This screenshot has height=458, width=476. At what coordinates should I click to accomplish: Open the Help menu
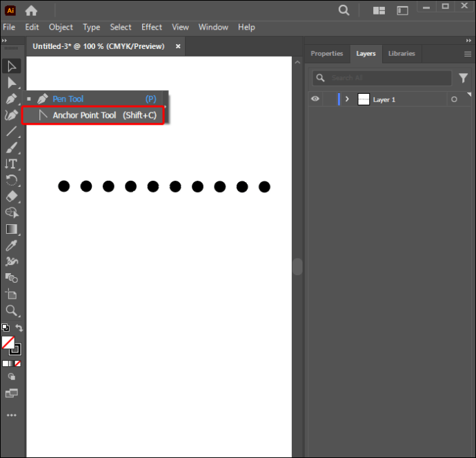(246, 28)
